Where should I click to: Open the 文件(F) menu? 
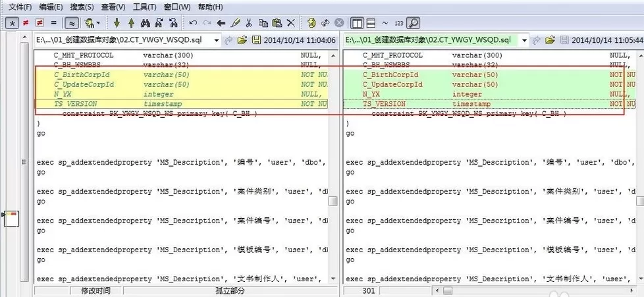tap(20, 7)
